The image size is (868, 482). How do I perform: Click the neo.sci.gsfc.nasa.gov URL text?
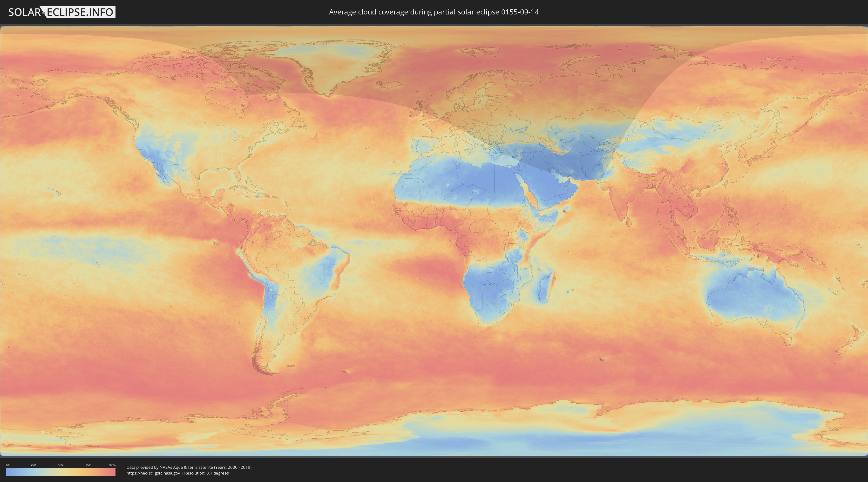click(153, 473)
